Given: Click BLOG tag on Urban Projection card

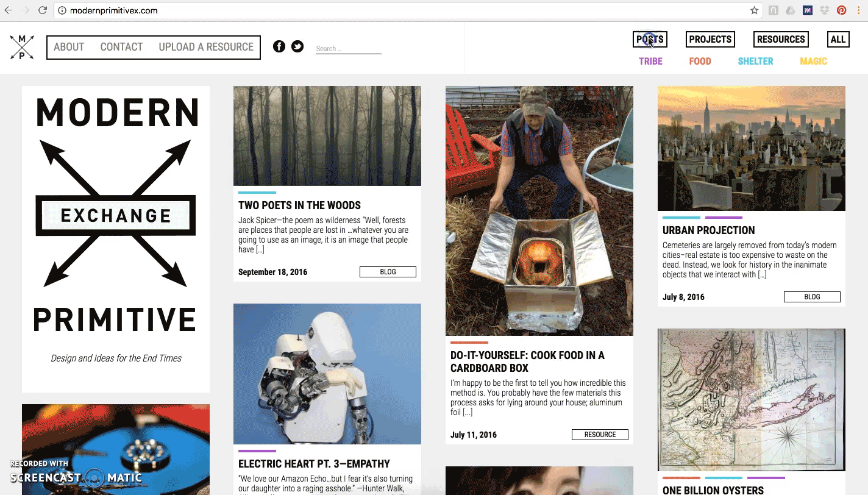Looking at the screenshot, I should (812, 297).
